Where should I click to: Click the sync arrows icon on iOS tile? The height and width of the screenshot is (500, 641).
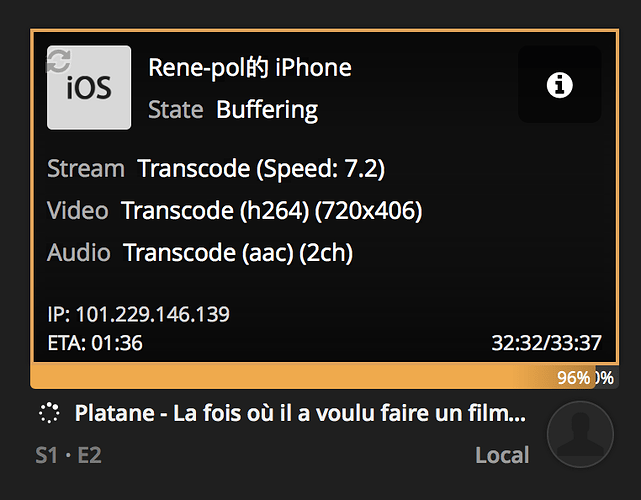(x=58, y=61)
